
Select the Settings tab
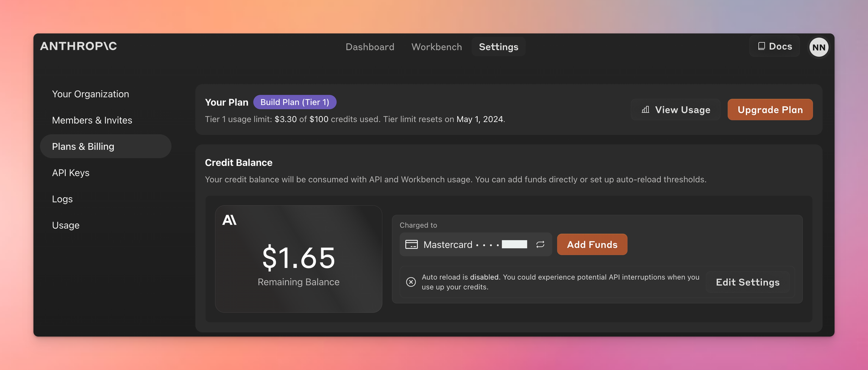[498, 47]
